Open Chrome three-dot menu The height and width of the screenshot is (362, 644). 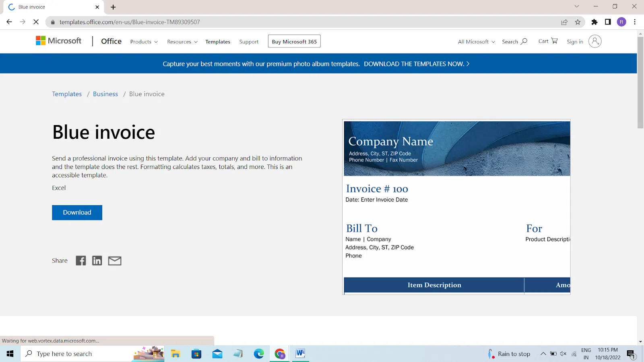coord(635,22)
